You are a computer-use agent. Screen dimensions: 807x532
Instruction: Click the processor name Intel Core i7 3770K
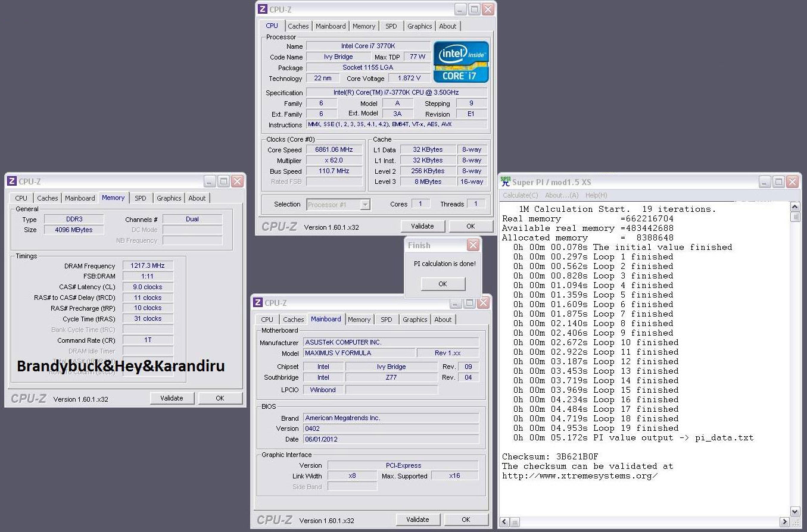368,46
